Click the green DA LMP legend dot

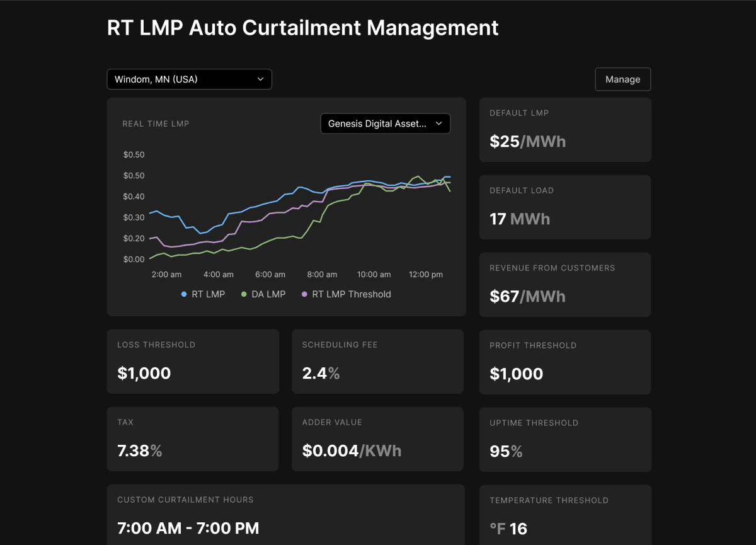[x=244, y=294]
